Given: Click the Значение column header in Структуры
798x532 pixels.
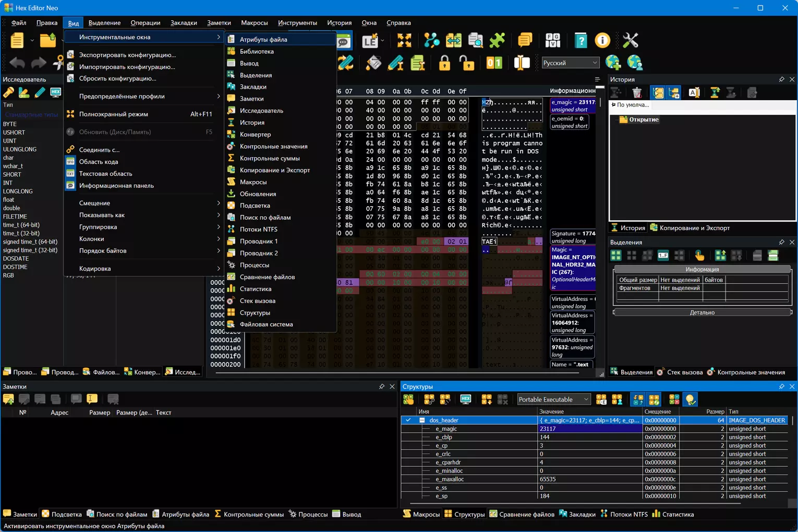Looking at the screenshot, I should [590, 412].
